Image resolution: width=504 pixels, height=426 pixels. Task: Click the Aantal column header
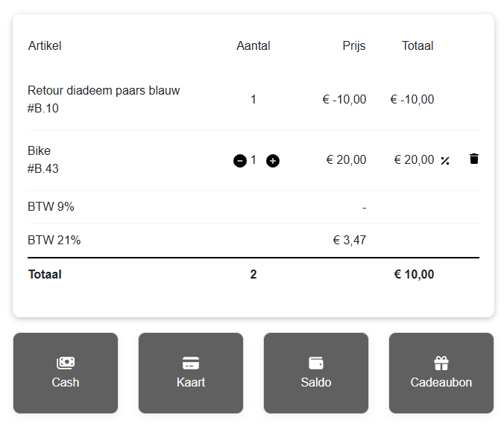253,45
